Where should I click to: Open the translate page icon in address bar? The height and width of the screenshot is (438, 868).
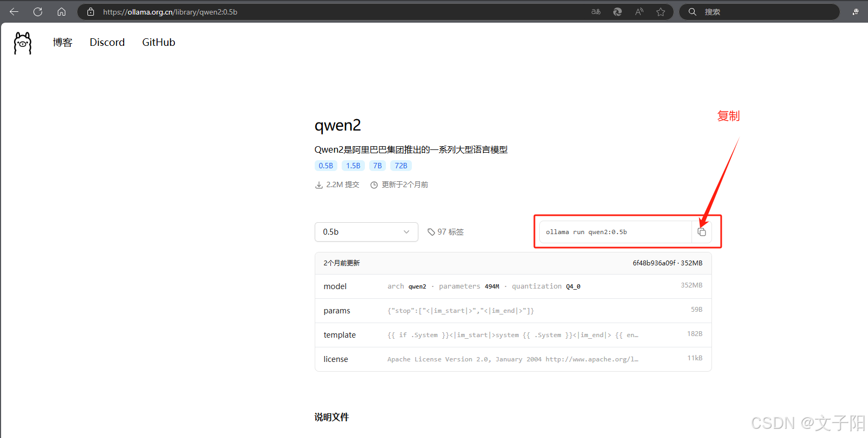596,12
